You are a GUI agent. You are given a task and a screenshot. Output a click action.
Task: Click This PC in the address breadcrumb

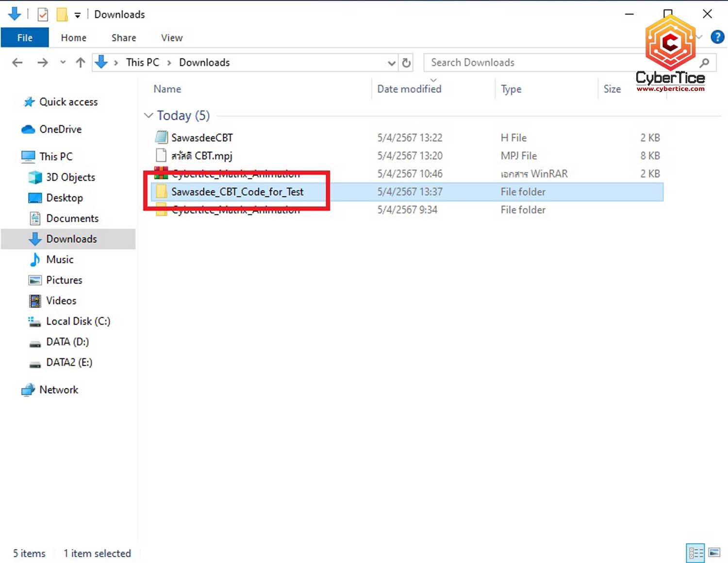[142, 63]
